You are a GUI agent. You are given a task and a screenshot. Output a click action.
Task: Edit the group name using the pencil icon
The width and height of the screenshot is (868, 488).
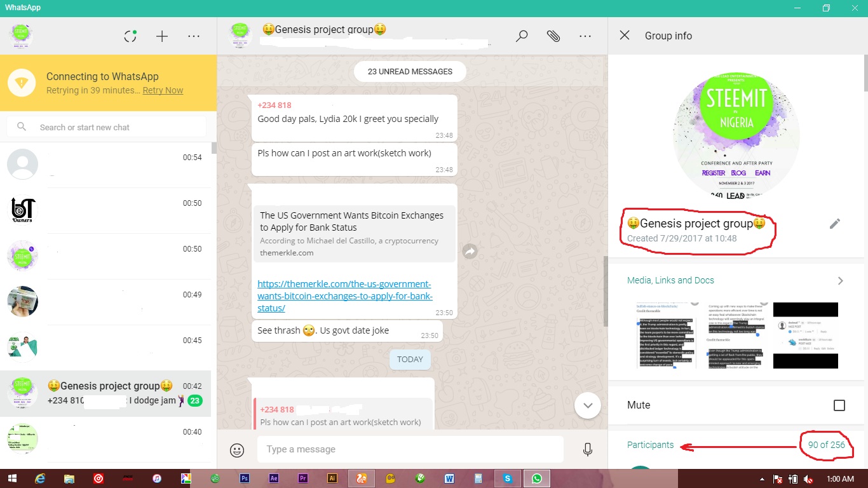tap(835, 223)
